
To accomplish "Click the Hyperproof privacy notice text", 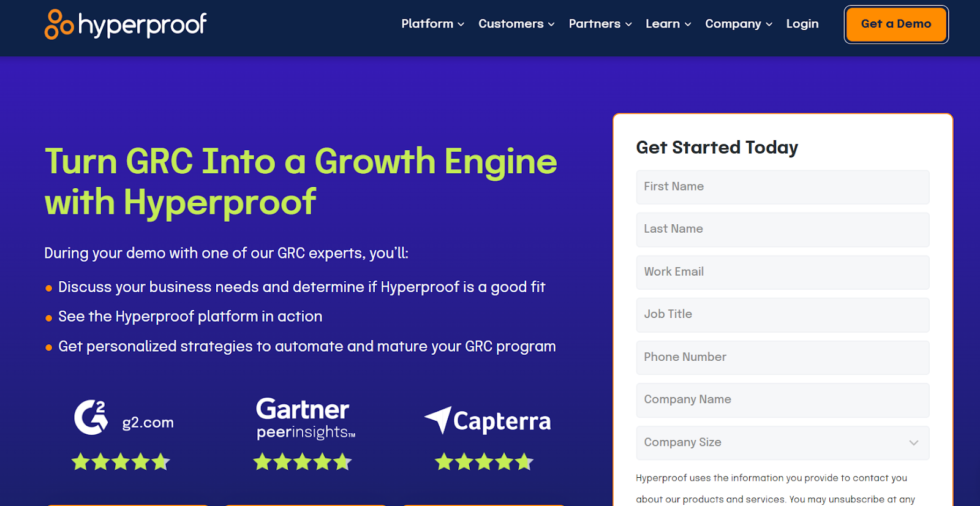I will (x=775, y=489).
